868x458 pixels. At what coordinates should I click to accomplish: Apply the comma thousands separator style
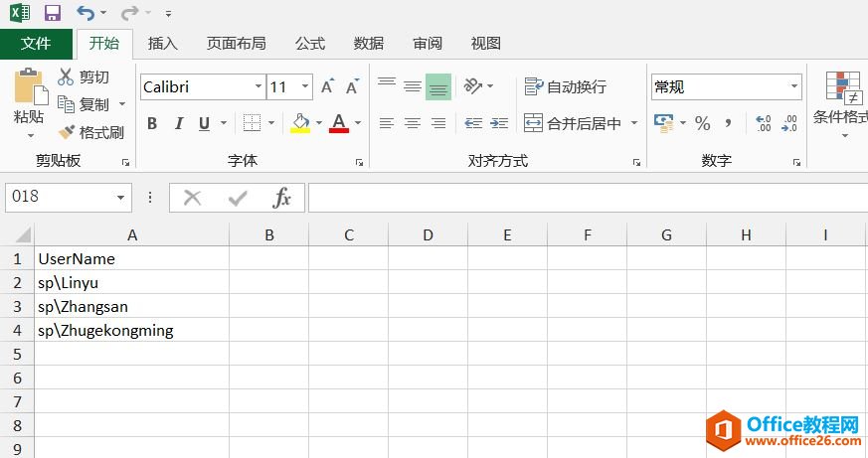pyautogui.click(x=729, y=123)
